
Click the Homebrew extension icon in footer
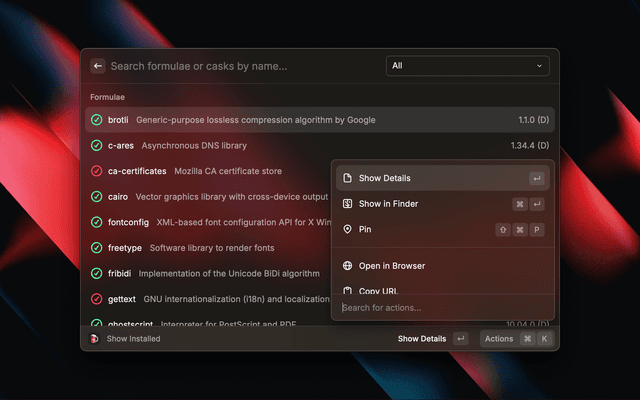coord(94,339)
